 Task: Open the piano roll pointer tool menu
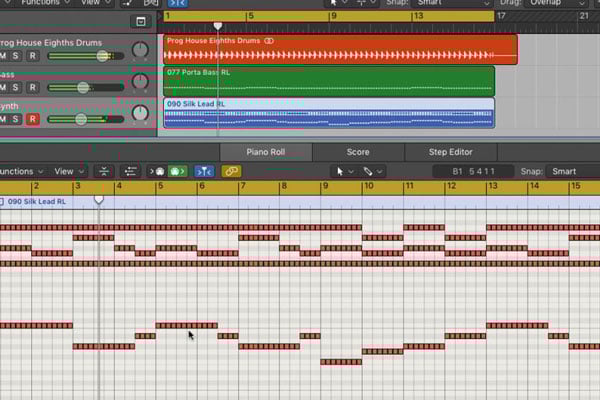pyautogui.click(x=343, y=171)
